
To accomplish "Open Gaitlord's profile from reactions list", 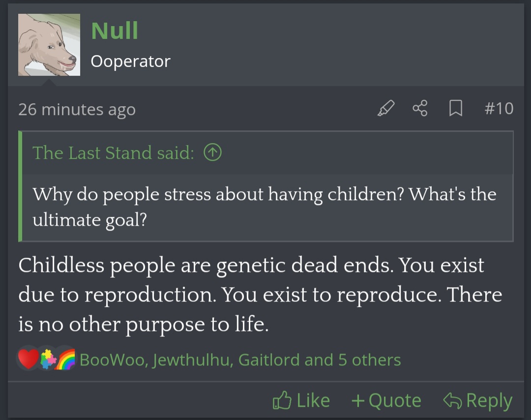I will (269, 360).
